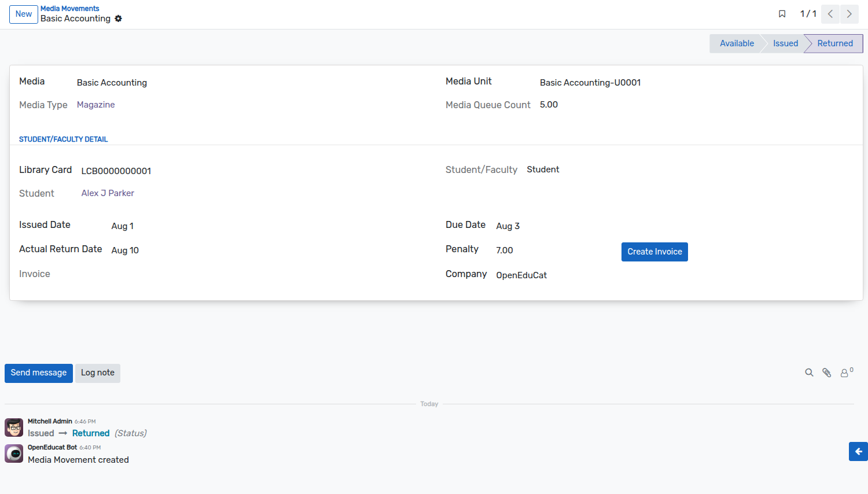Bookmark this record with the bookmark icon
Screen dimensions: 868x494
click(782, 14)
